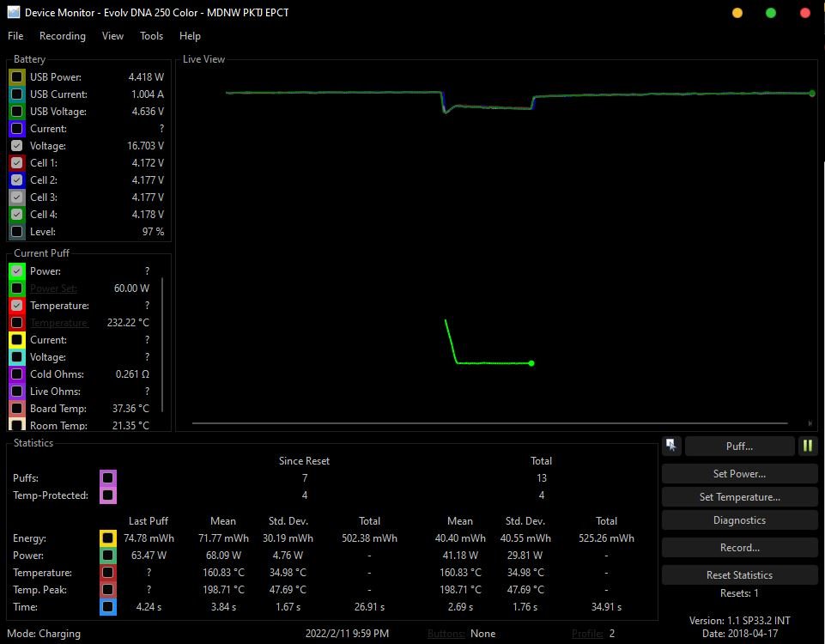Open the Recording menu
The image size is (825, 644).
coord(63,36)
